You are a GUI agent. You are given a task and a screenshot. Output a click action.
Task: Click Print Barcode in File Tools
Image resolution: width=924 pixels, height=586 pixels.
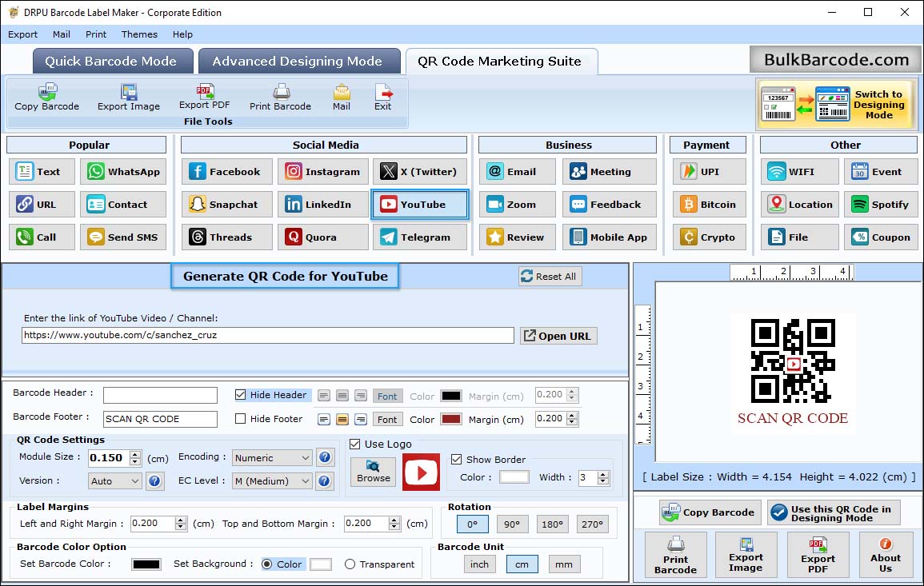pyautogui.click(x=280, y=98)
